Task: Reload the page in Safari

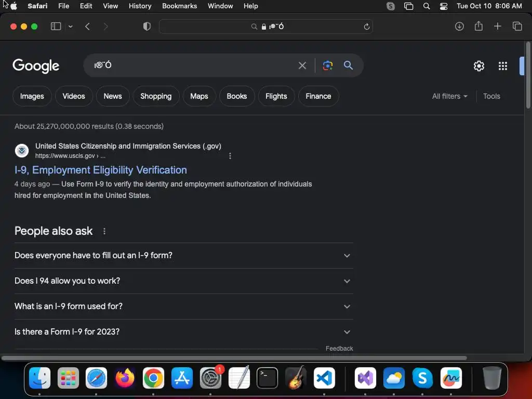Action: coord(366,26)
